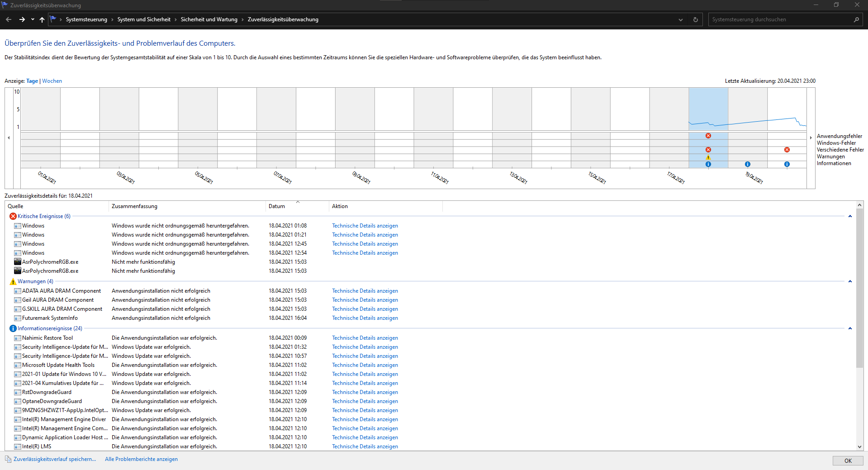
Task: Sort by the Aktion column header
Action: tap(385, 206)
